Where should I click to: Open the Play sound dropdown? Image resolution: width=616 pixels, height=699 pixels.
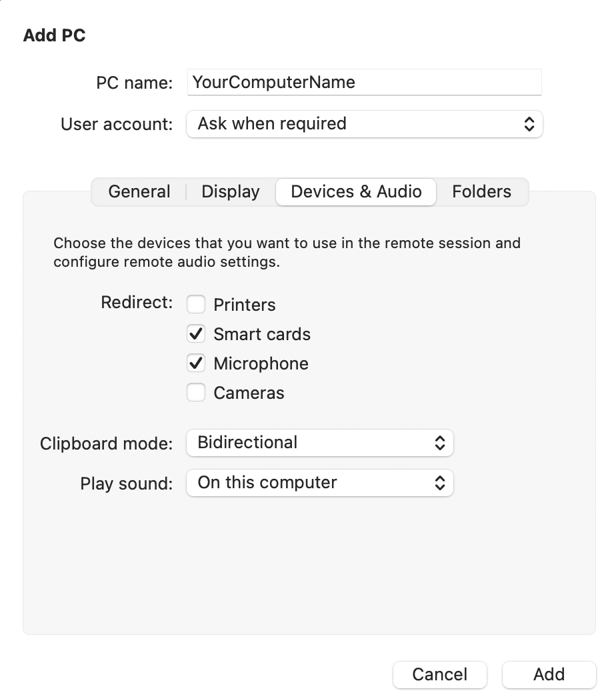[x=320, y=483]
